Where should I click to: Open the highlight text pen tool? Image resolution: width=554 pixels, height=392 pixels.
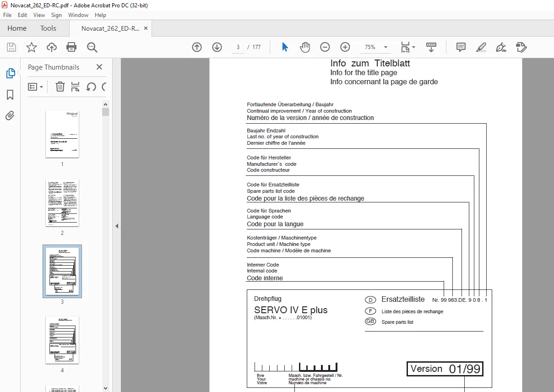pyautogui.click(x=481, y=47)
